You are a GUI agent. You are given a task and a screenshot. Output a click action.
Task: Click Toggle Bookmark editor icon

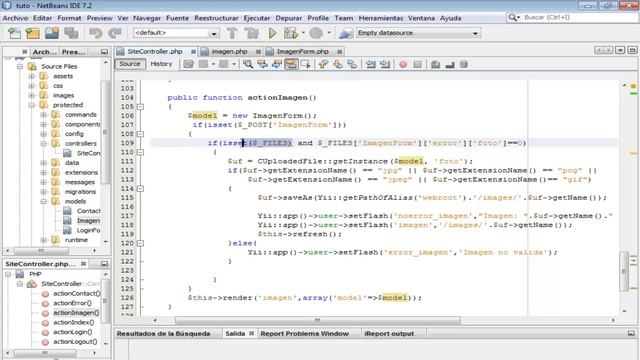tap(352, 64)
